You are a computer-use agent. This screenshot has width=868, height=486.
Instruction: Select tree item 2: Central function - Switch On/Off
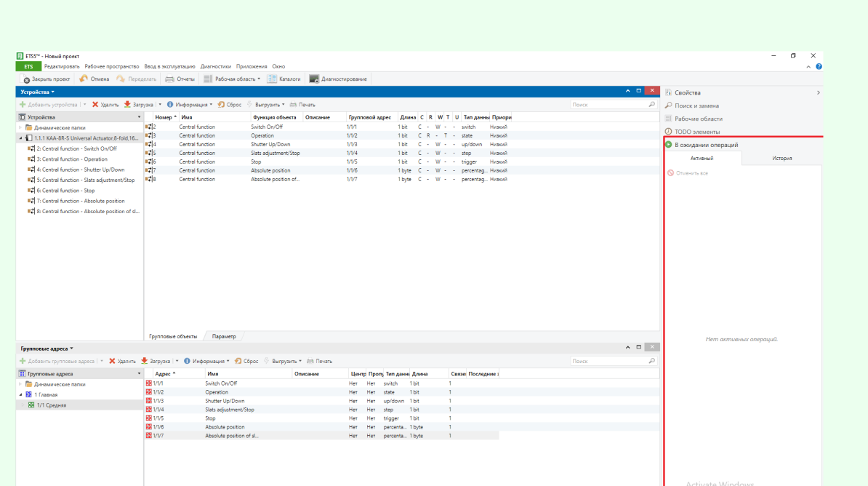tap(77, 148)
